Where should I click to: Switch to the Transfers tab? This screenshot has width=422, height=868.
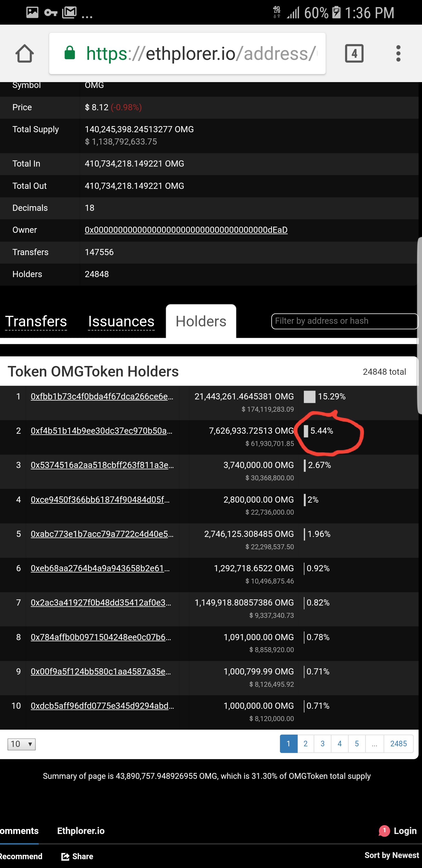(36, 321)
